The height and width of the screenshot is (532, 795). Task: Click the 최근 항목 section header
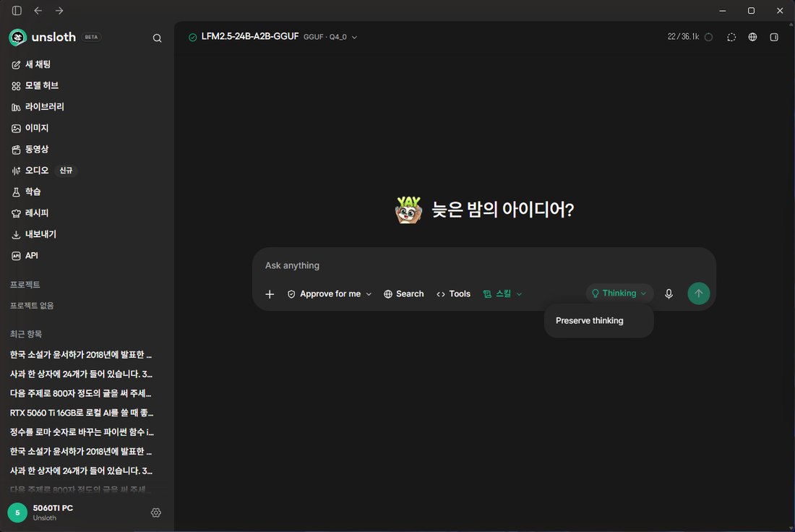(26, 334)
